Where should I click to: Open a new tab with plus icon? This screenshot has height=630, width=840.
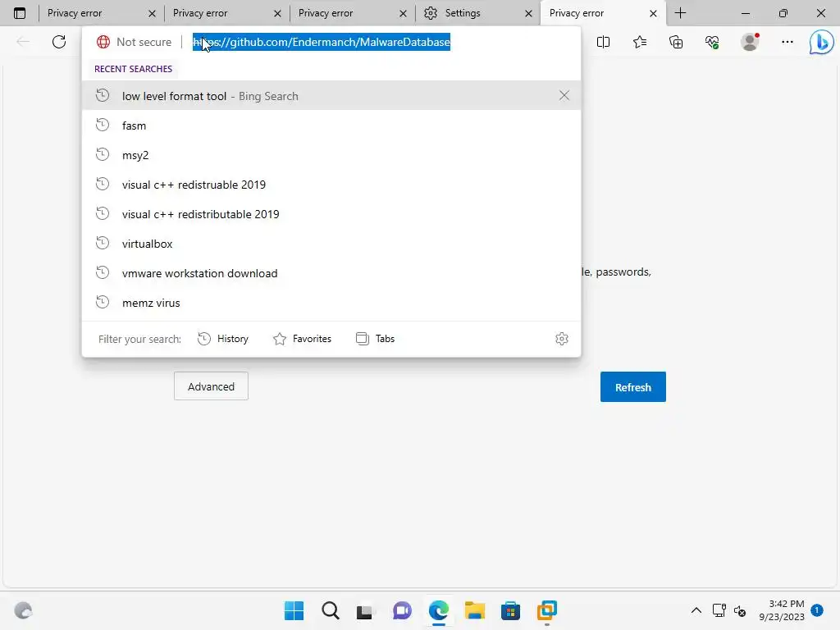(680, 13)
